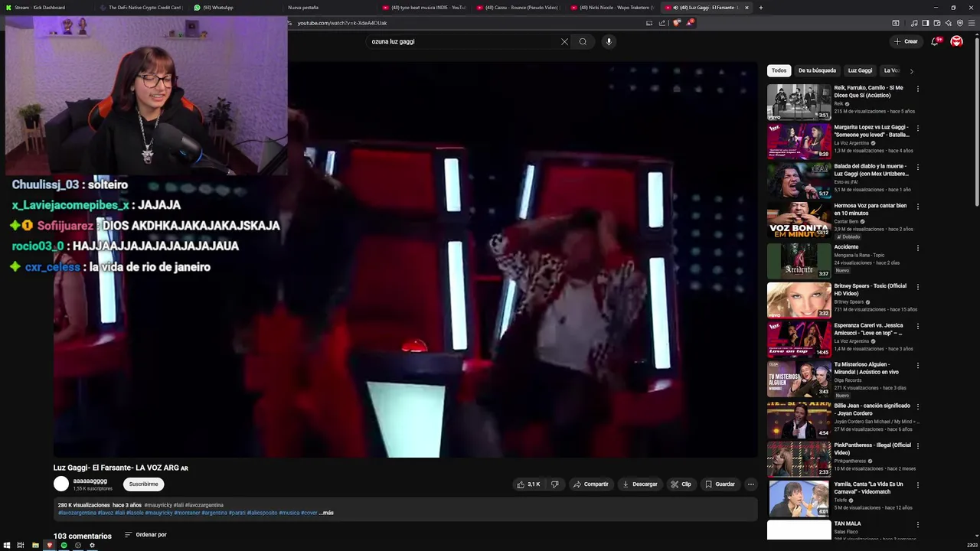Click the #montaner hashtag link
The image size is (980, 551).
point(187,513)
